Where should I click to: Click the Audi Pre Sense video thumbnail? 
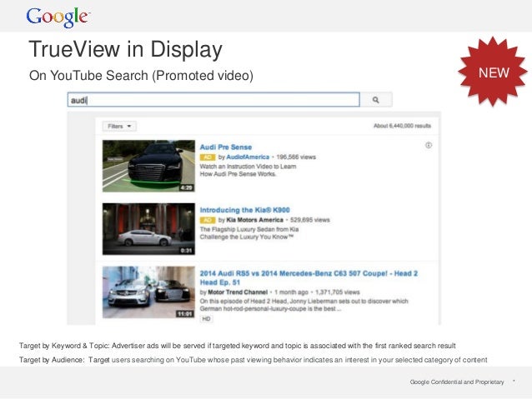148,166
